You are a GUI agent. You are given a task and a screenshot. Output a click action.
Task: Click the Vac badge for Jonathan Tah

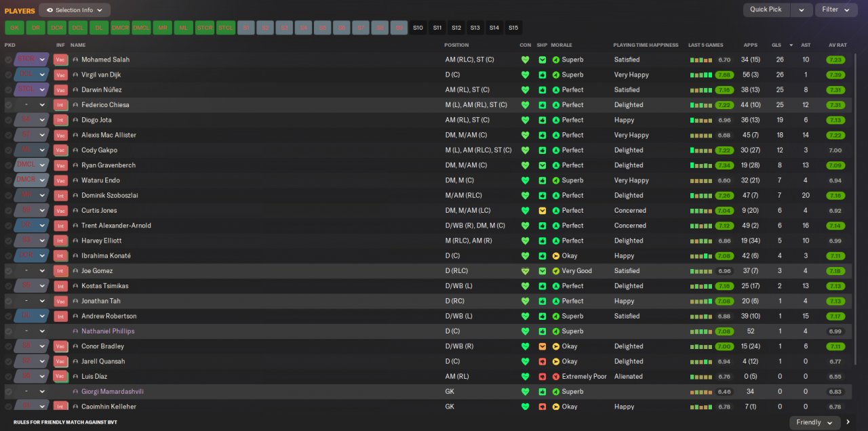[x=60, y=301]
